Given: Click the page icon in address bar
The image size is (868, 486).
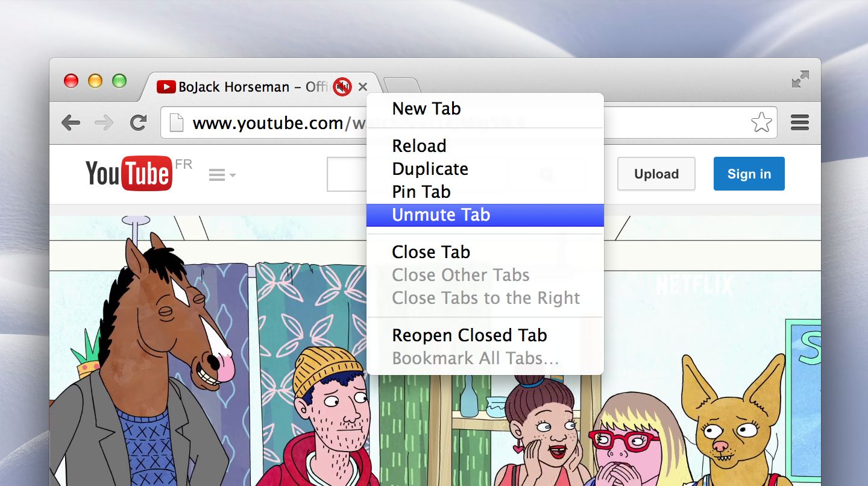Looking at the screenshot, I should pos(176,123).
